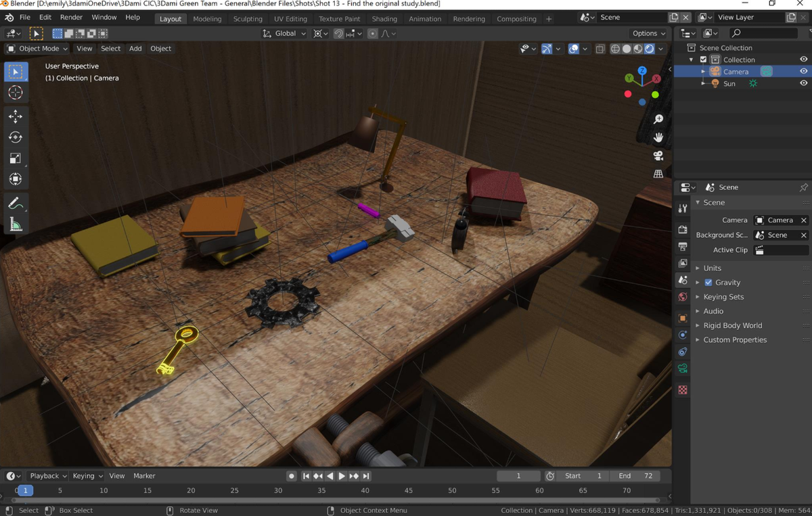Uncheck the Collection exclude checkbox in outliner
This screenshot has width=812, height=516.
click(x=703, y=60)
